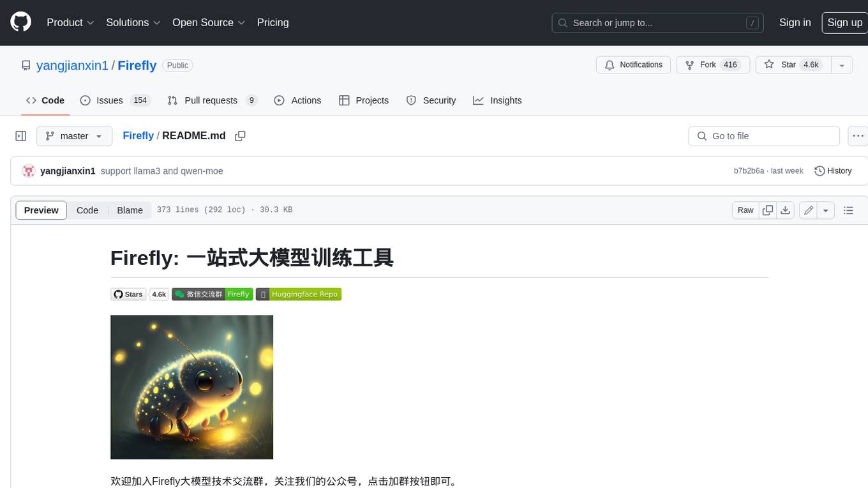
Task: Click the Fork count 416
Action: pos(730,65)
